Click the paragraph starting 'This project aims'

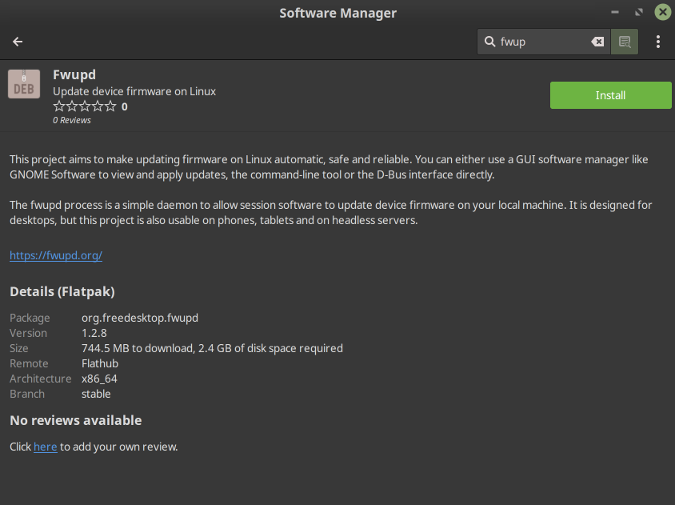coord(329,167)
